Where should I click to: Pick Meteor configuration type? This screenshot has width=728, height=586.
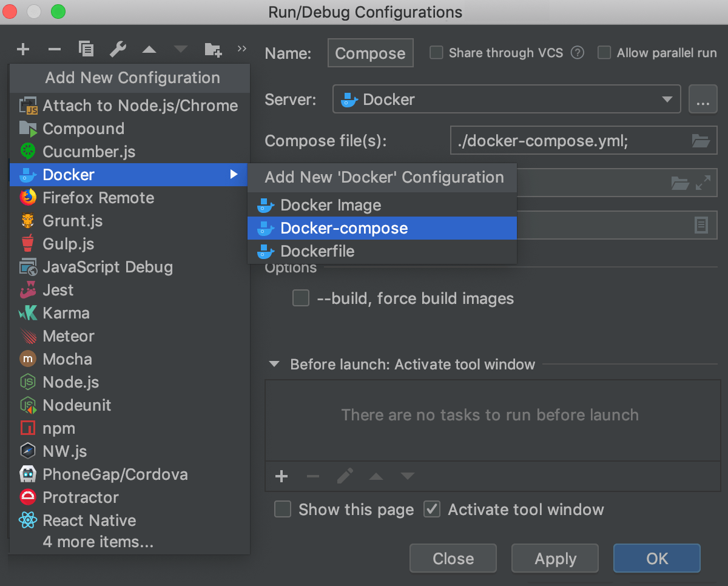click(x=129, y=336)
